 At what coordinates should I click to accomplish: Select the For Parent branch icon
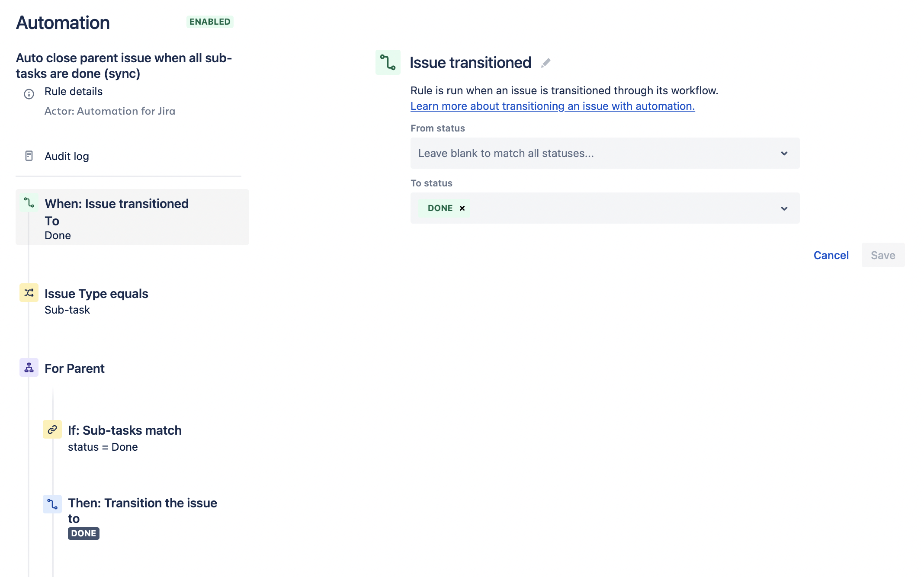point(29,368)
